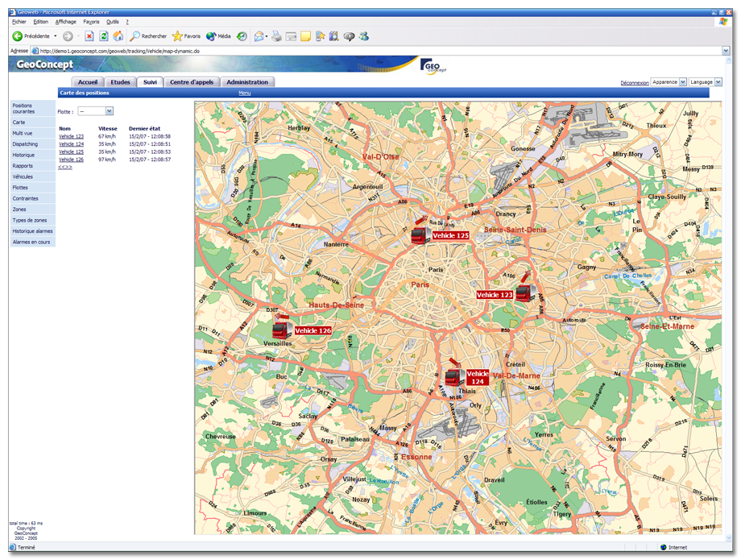Click the Print icon in browser toolbar

pyautogui.click(x=276, y=36)
